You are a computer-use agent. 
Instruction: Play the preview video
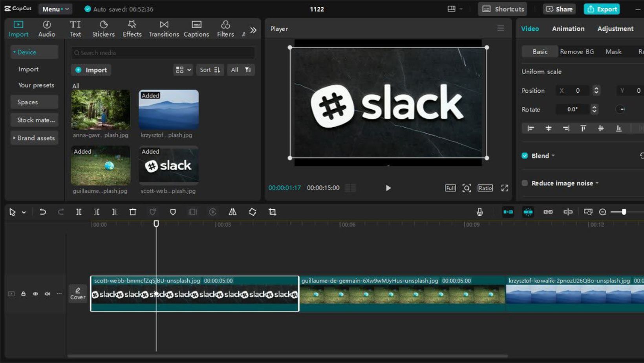(388, 188)
